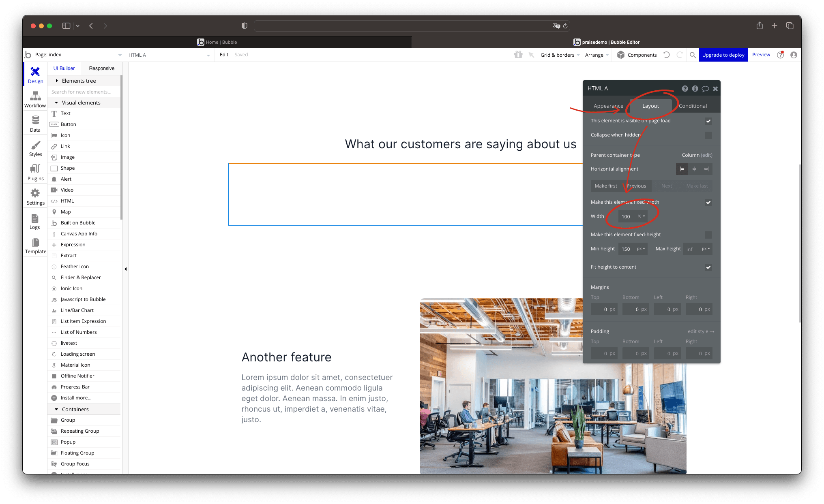Open the Logs panel

35,220
